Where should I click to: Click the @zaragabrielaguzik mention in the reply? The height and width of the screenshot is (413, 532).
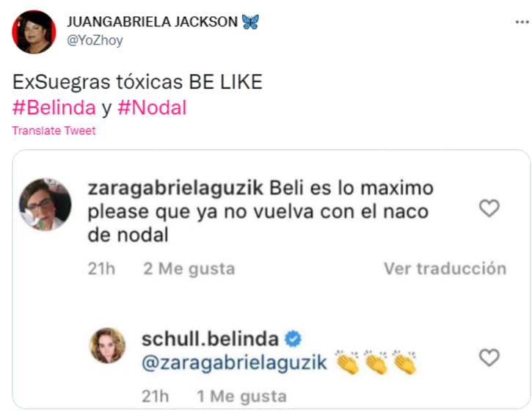234,362
